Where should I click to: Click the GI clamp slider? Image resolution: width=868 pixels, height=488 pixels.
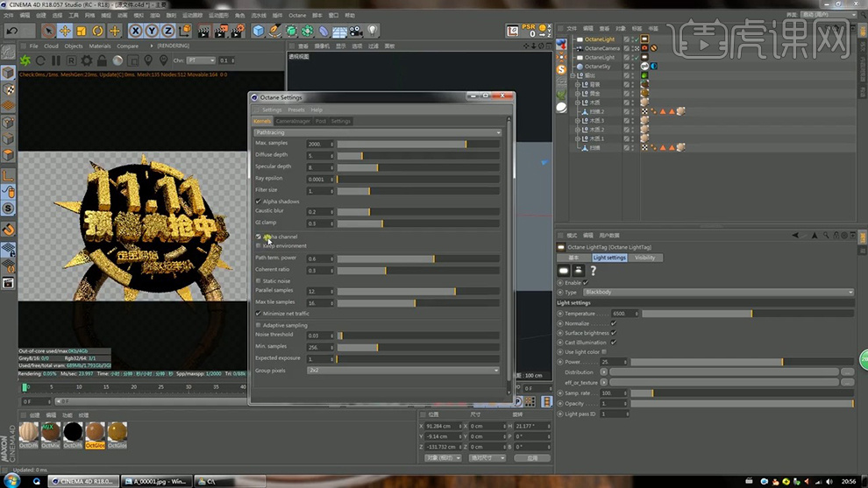point(418,223)
